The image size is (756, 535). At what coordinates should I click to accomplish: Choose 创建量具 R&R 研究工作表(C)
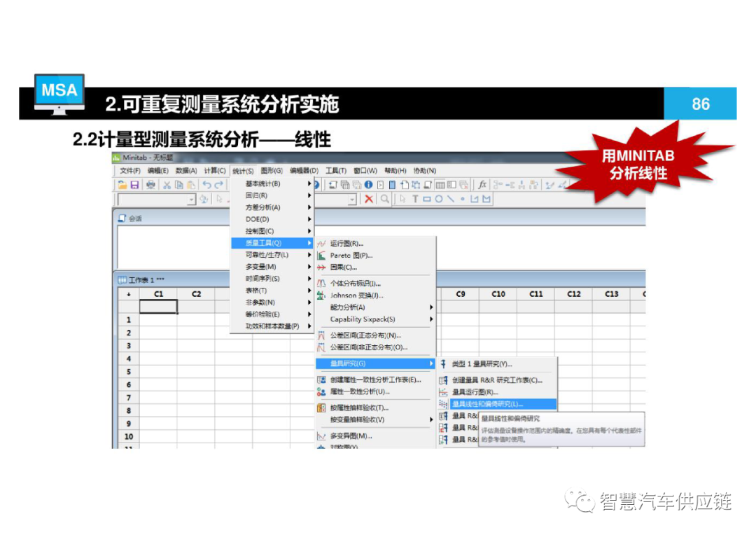496,380
